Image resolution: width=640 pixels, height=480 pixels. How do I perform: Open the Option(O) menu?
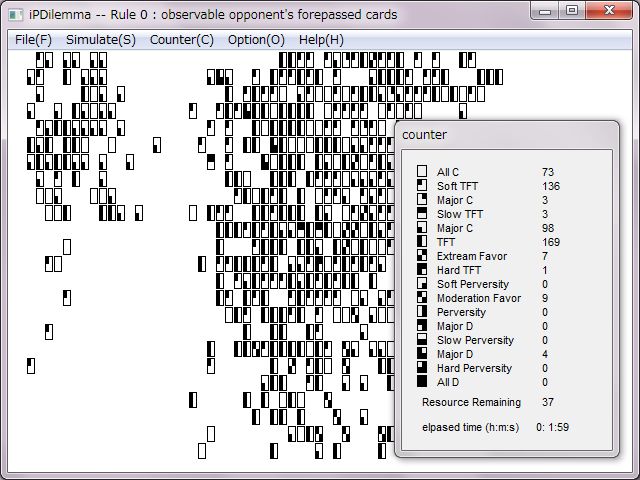(x=256, y=40)
